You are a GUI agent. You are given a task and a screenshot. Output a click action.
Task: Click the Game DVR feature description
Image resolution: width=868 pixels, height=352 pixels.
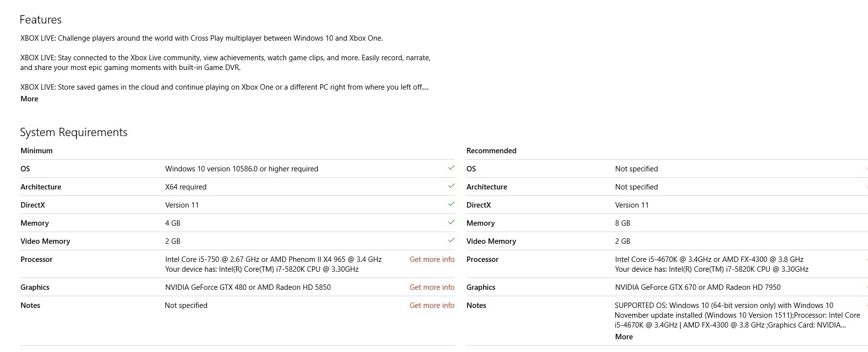[225, 63]
